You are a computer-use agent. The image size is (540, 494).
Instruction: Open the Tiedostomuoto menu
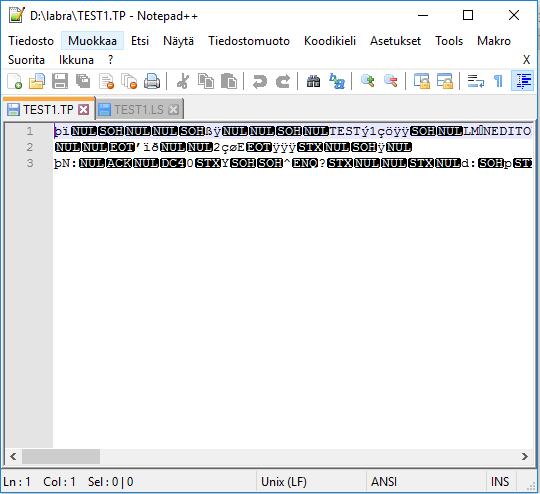coord(249,41)
